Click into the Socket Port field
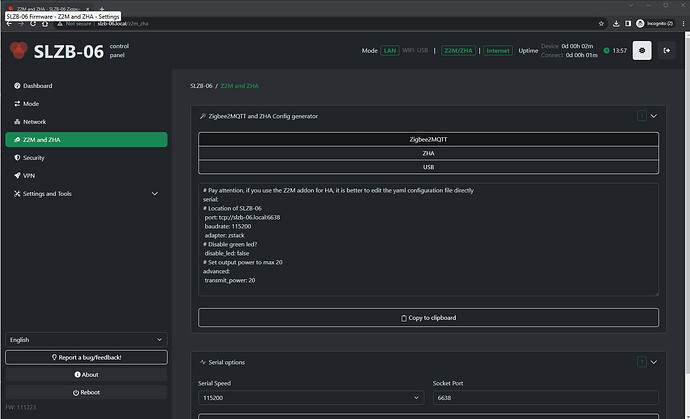The height and width of the screenshot is (419, 690). pos(545,398)
